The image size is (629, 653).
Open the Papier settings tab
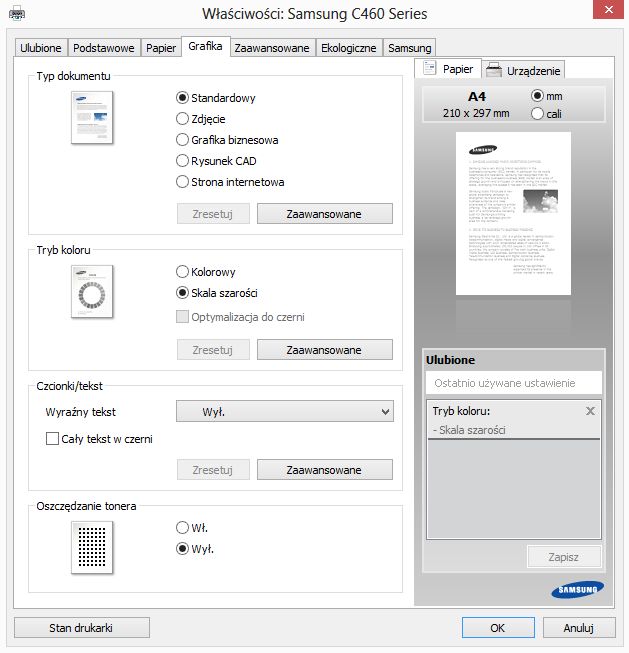point(161,48)
